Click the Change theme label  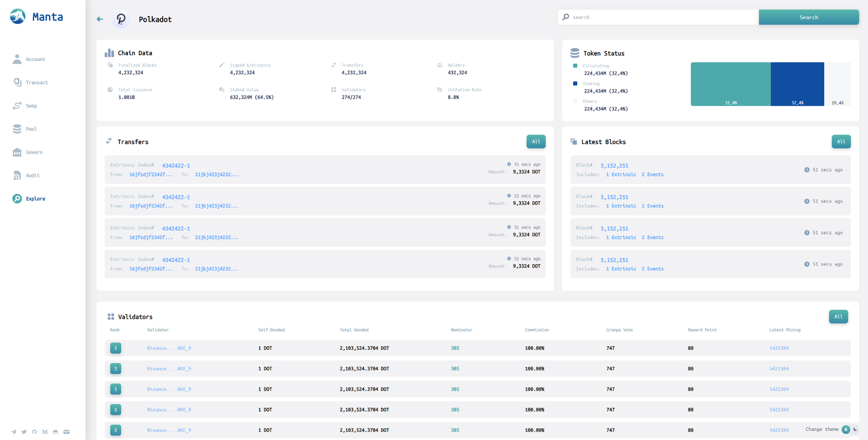pos(822,430)
